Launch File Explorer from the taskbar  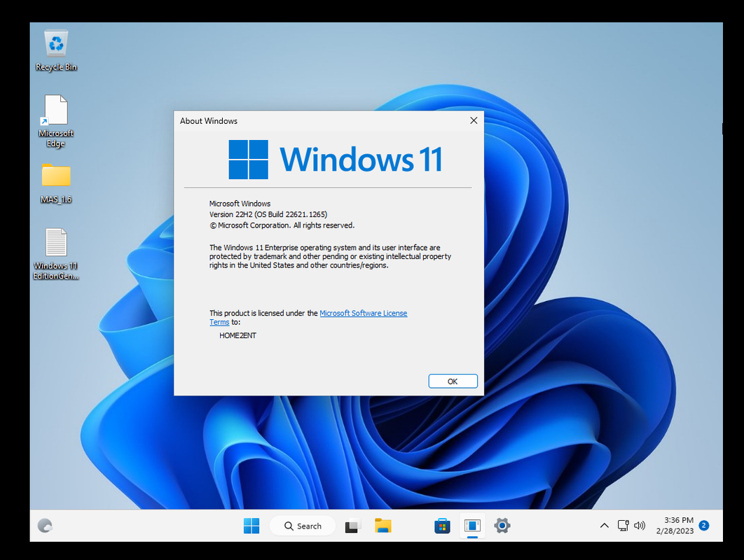(383, 526)
